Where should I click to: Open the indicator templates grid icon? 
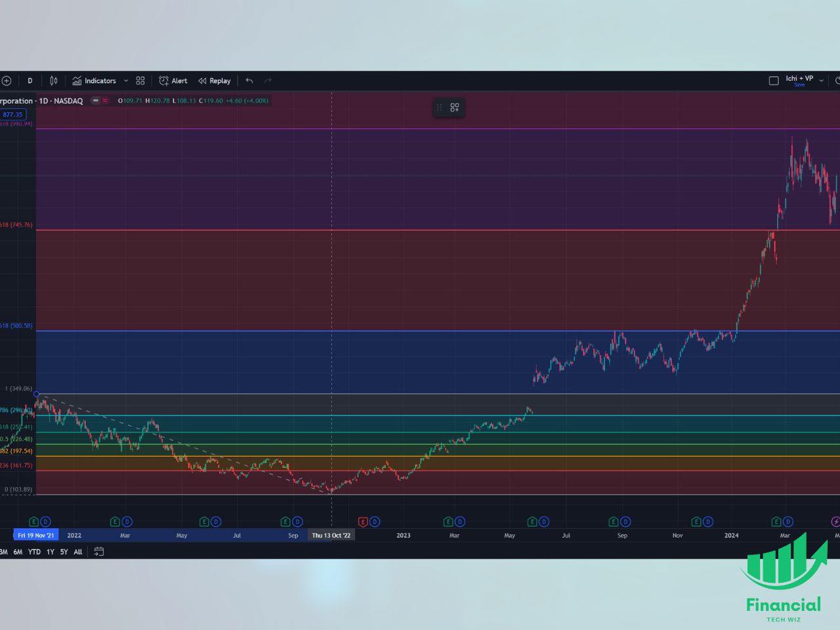(x=140, y=81)
